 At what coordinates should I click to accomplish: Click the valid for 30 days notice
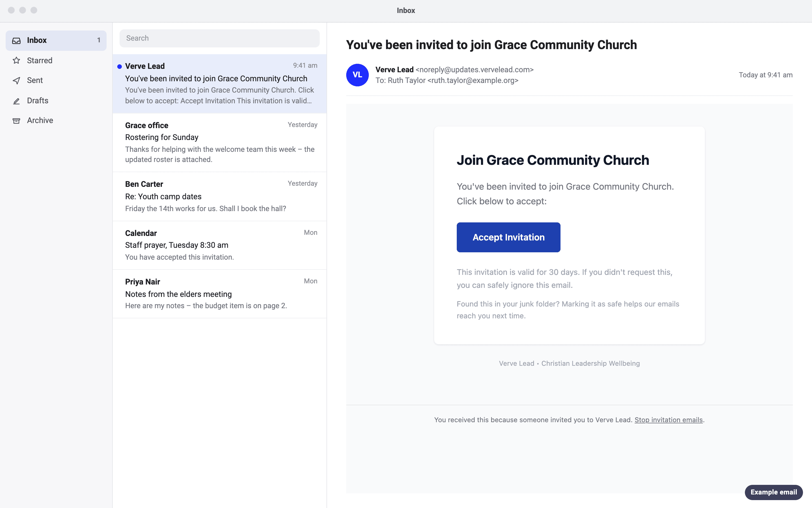pos(564,279)
